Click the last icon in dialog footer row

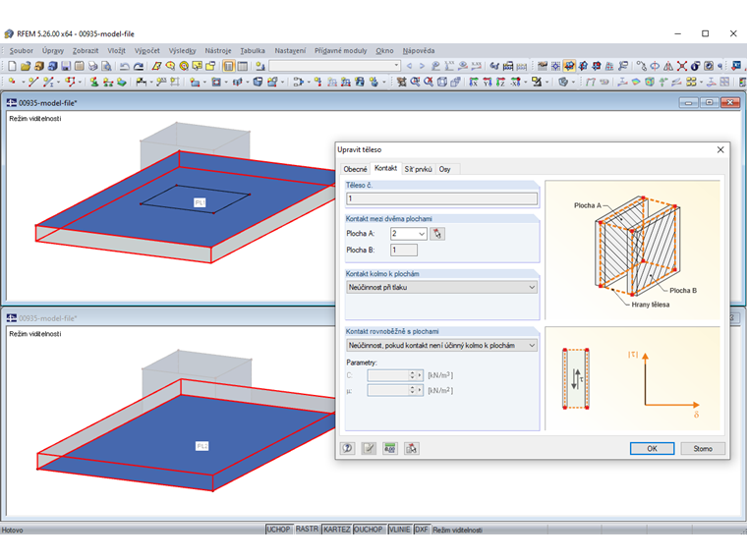pyautogui.click(x=412, y=448)
